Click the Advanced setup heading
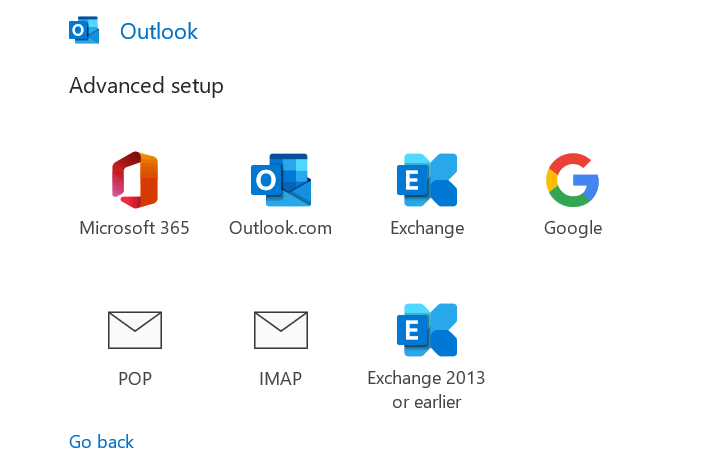 146,86
